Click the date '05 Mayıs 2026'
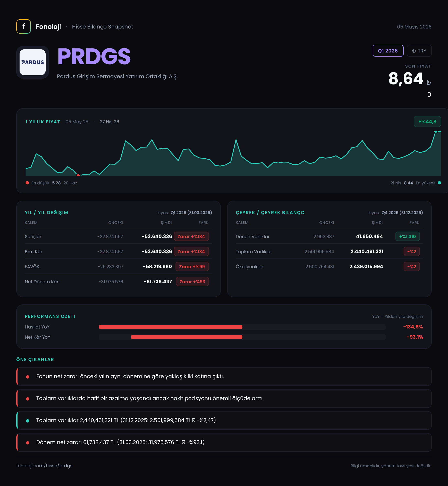The width and height of the screenshot is (448, 486). pos(414,27)
